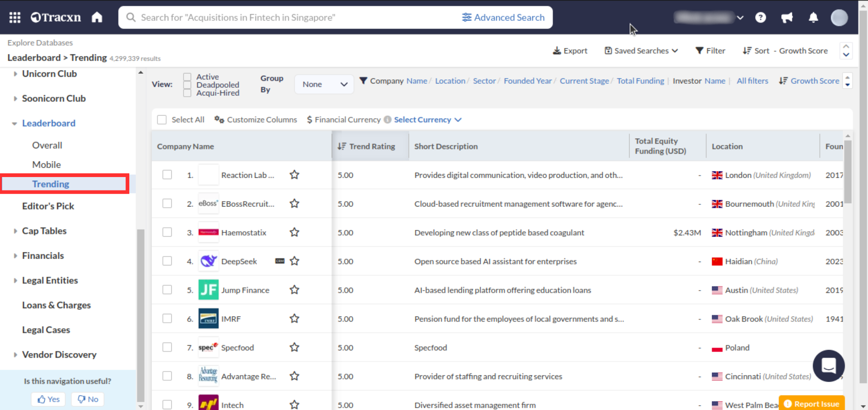Viewport: 868px width, 410px height.
Task: Click the Report Issue button
Action: 812,404
